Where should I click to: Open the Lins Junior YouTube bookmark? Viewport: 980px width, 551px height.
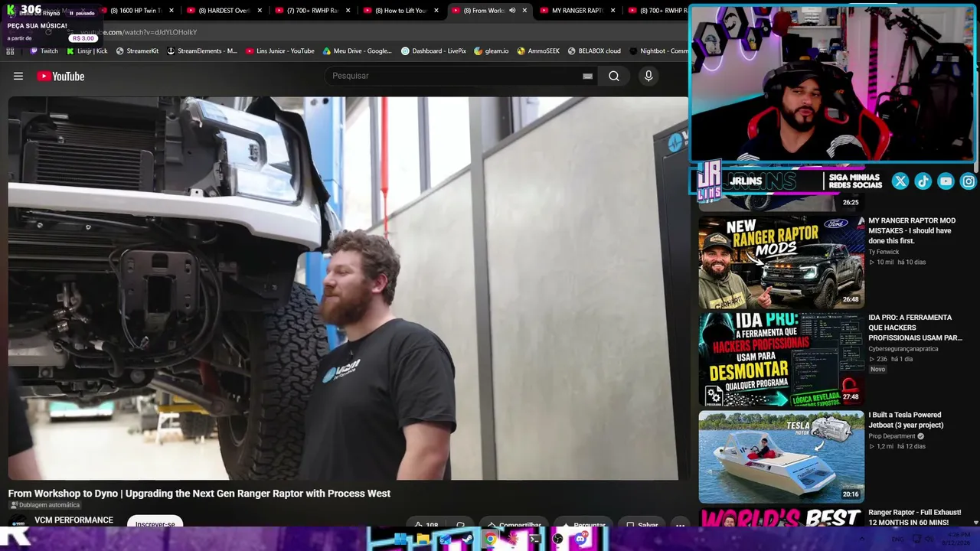point(280,51)
